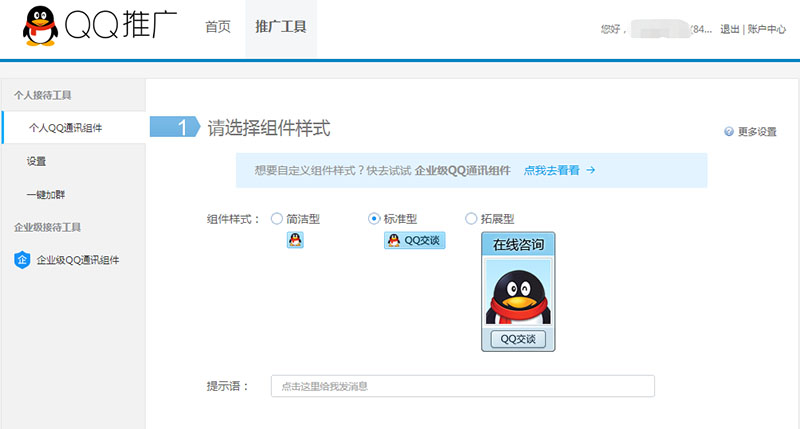Click the small penguin icon under 简洁型
Screen dimensions: 800x429
(x=295, y=240)
